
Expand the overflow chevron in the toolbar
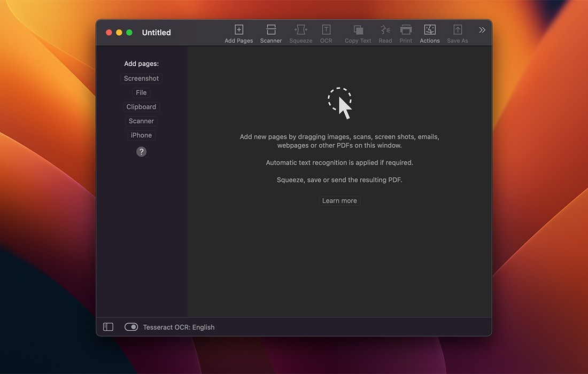[482, 30]
